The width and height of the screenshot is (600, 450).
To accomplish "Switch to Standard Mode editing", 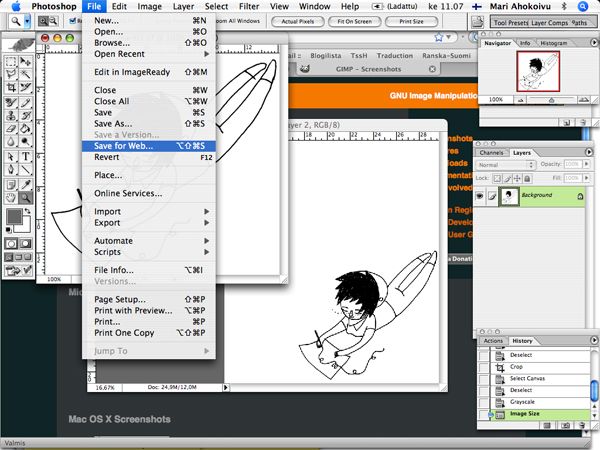I will click(11, 243).
